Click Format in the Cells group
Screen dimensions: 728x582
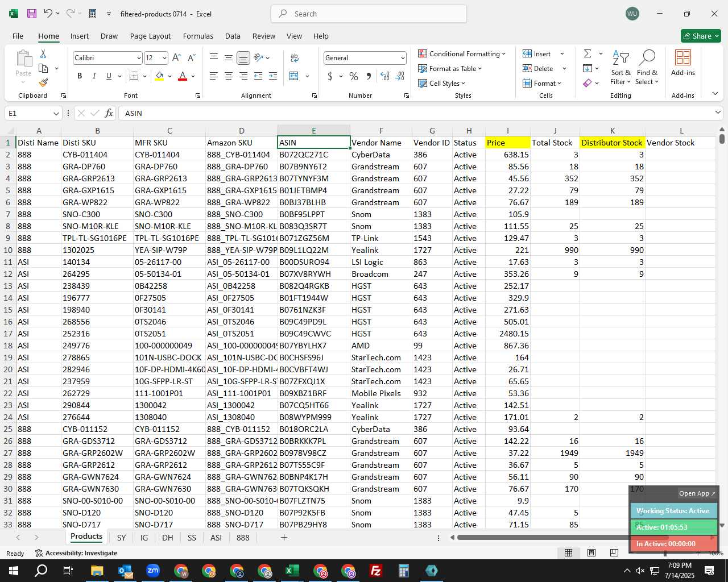click(542, 83)
